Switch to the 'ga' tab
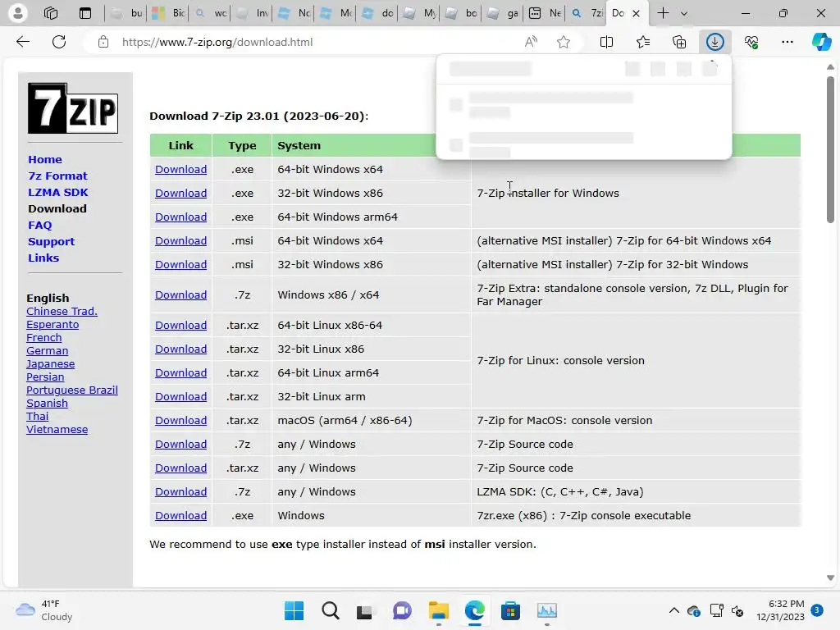Viewport: 840px width, 630px height. (x=503, y=13)
